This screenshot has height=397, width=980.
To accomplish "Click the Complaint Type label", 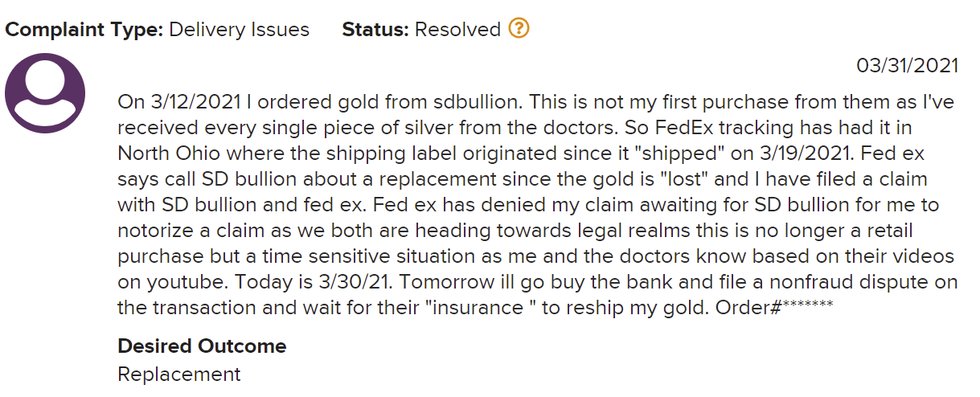I will [84, 30].
